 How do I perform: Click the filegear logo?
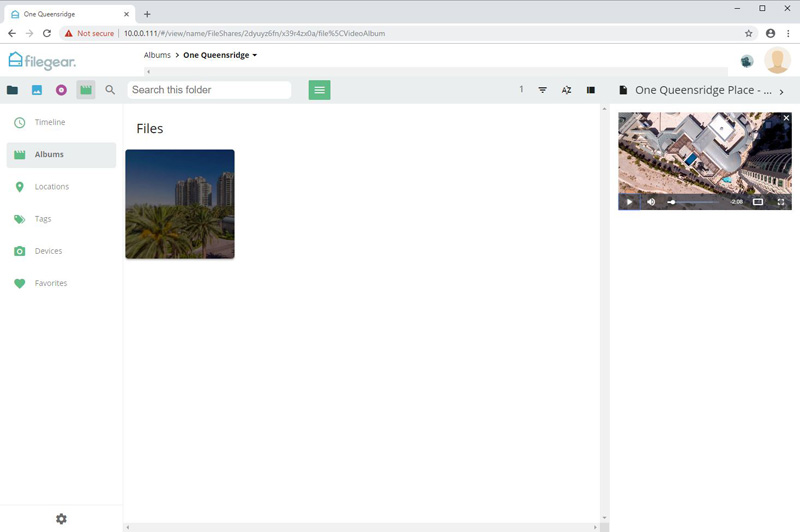click(42, 61)
